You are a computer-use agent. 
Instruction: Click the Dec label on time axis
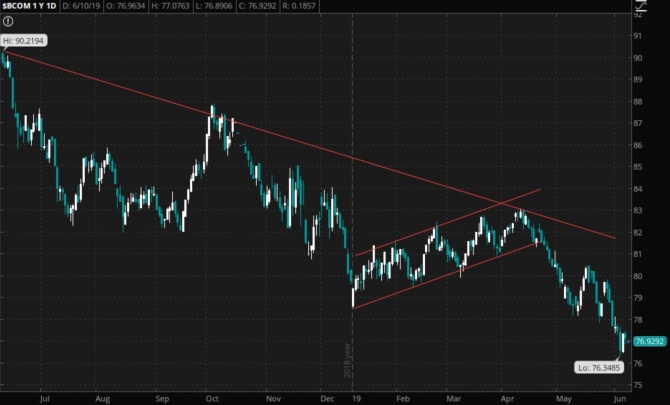tap(327, 399)
